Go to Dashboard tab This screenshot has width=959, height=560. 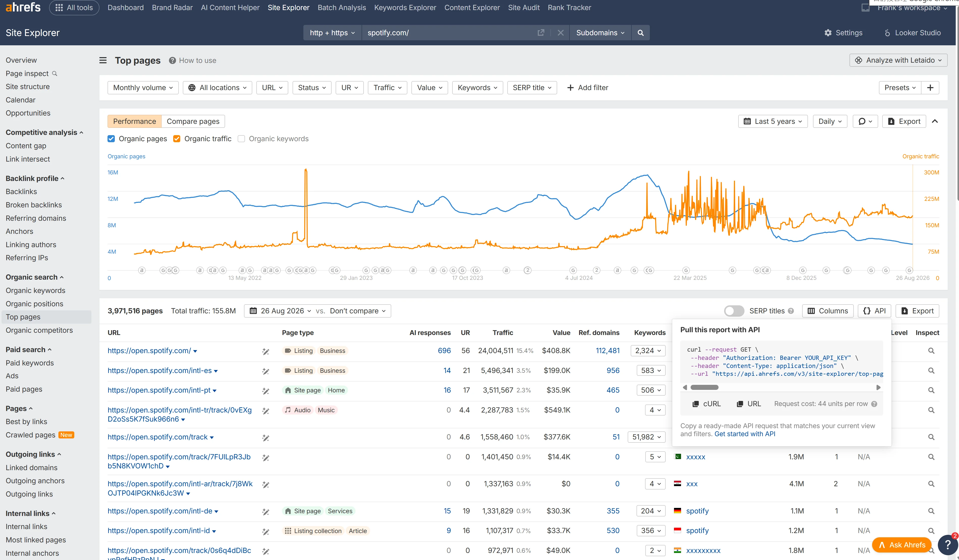coord(126,8)
